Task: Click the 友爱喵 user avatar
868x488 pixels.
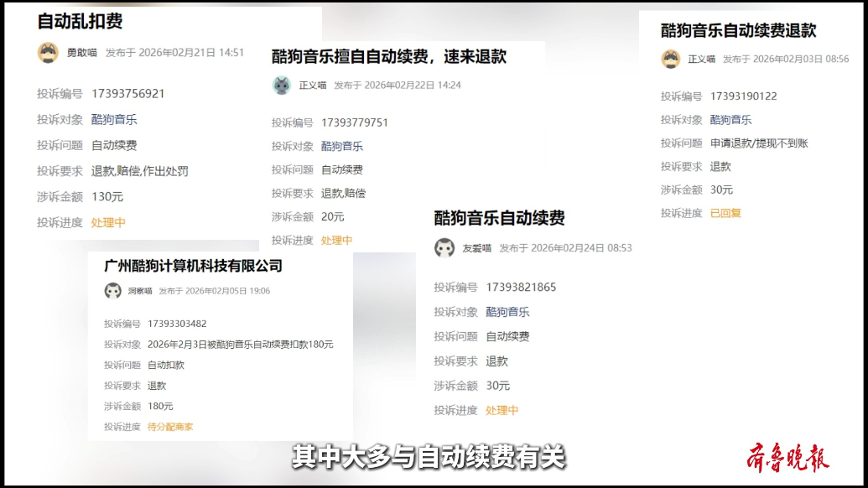Action: [444, 248]
